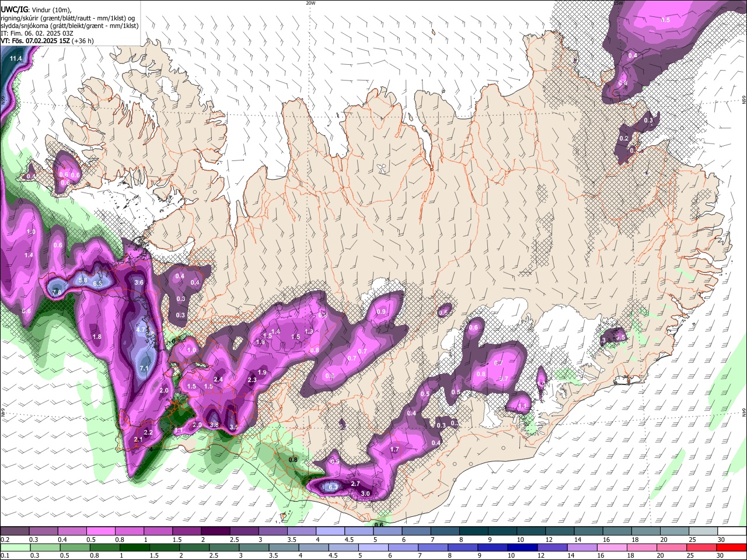Click the bright red lower legend swatch after 30
The image size is (747, 560).
pos(732,547)
